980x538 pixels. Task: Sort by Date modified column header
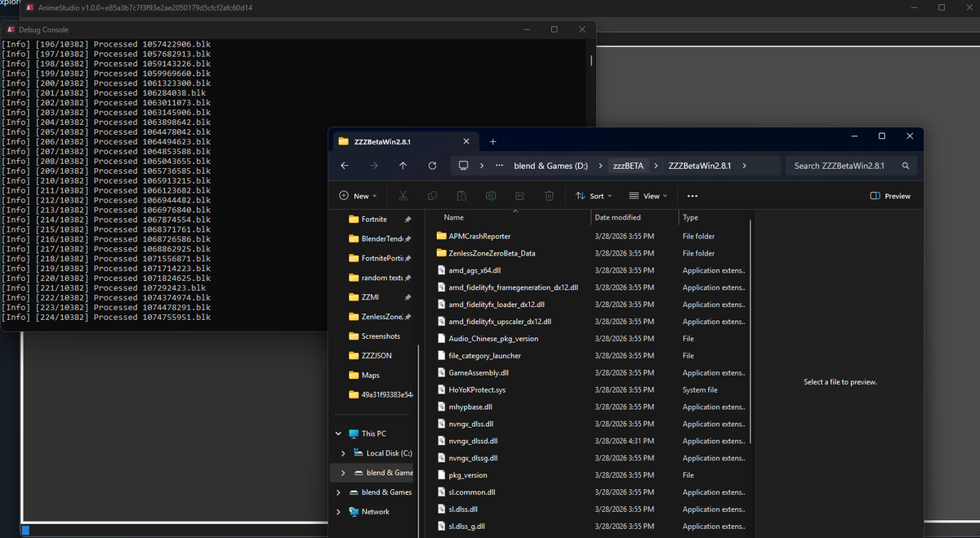pyautogui.click(x=618, y=217)
